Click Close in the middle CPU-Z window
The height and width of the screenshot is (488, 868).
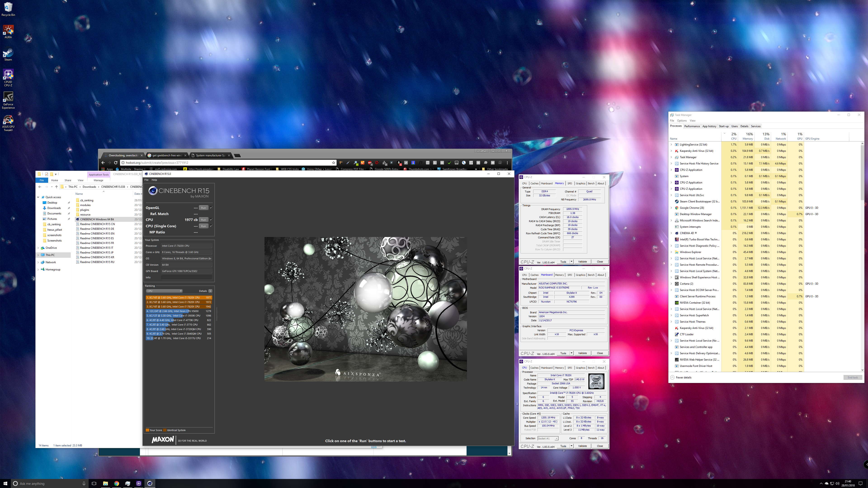pyautogui.click(x=600, y=353)
